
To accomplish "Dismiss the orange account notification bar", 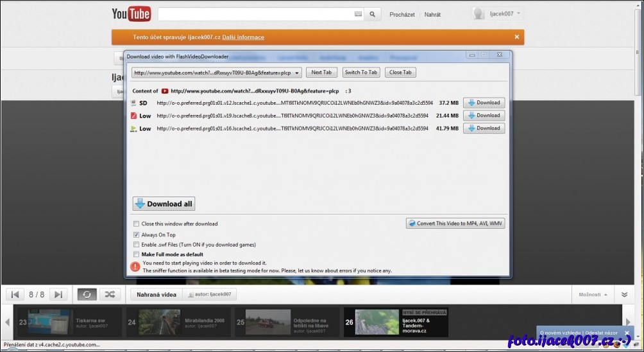I will pos(516,37).
